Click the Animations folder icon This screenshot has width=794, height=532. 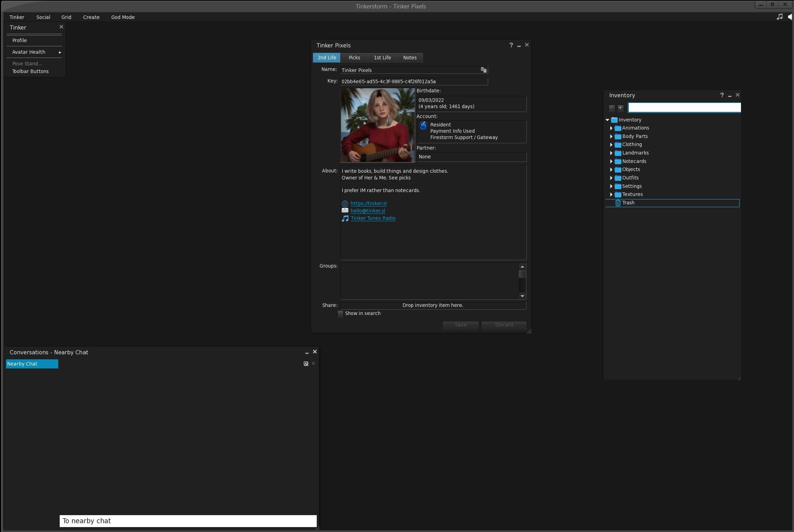(x=618, y=128)
